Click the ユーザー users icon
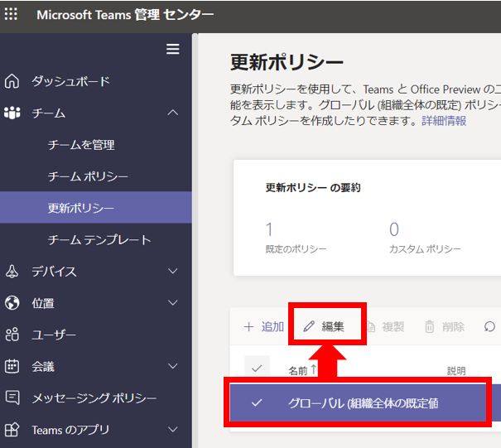Viewport: 501px width, 448px height. pos(12,335)
